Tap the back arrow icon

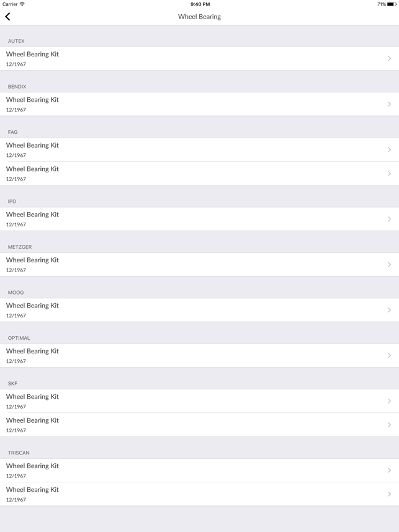(x=8, y=16)
